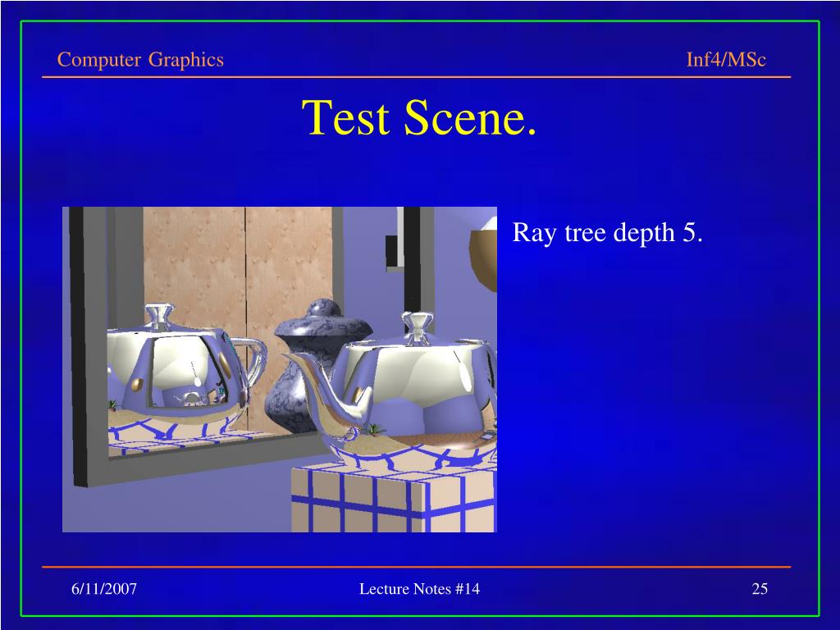Click the "Test Scene." slide title
840x630 pixels.
(x=419, y=117)
